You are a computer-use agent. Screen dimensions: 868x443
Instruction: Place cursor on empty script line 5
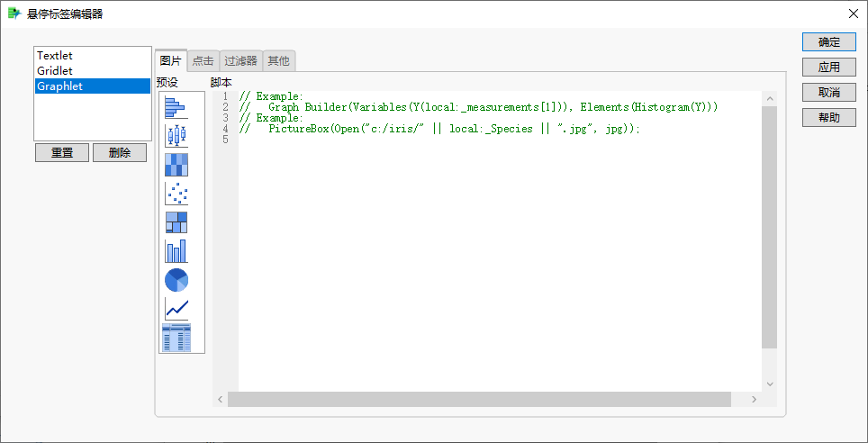click(x=500, y=140)
